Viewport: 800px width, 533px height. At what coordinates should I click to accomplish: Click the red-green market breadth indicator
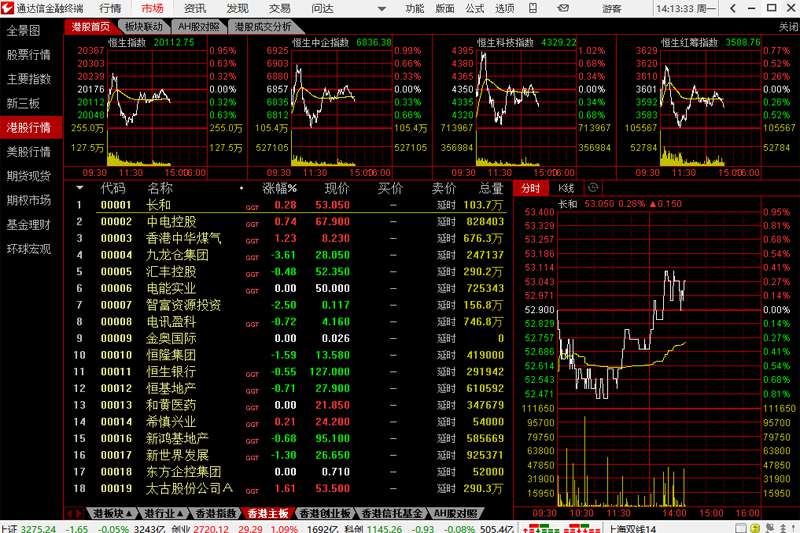pos(561,528)
